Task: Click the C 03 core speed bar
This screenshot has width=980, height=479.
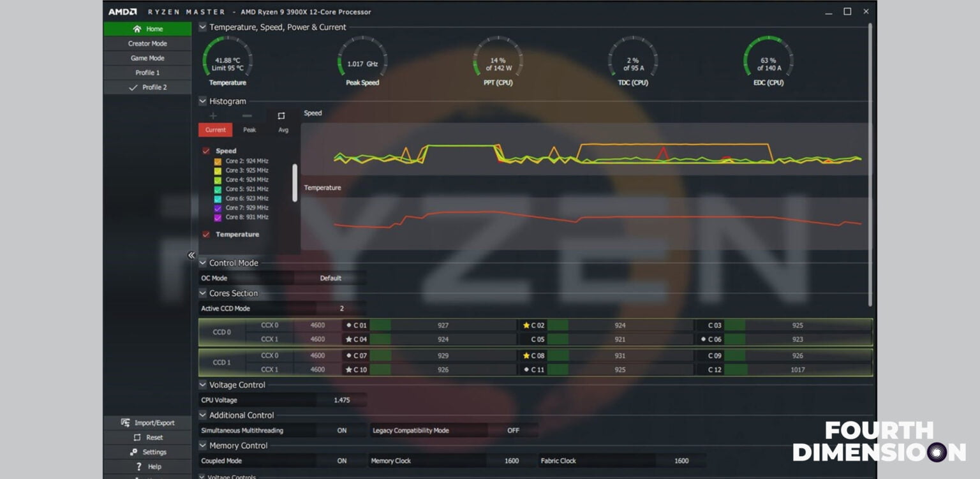Action: pos(798,325)
